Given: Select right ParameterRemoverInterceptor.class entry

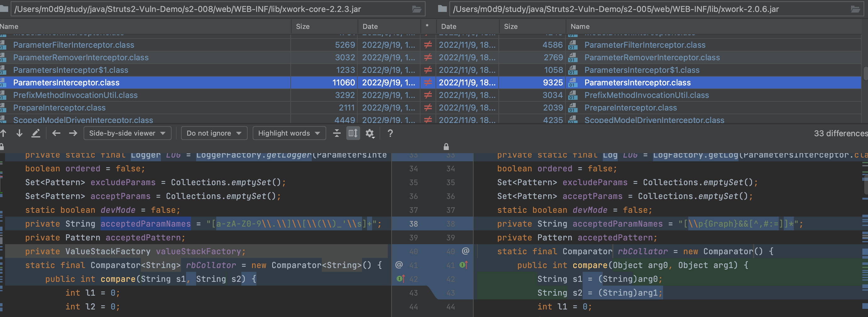Looking at the screenshot, I should click(x=652, y=57).
